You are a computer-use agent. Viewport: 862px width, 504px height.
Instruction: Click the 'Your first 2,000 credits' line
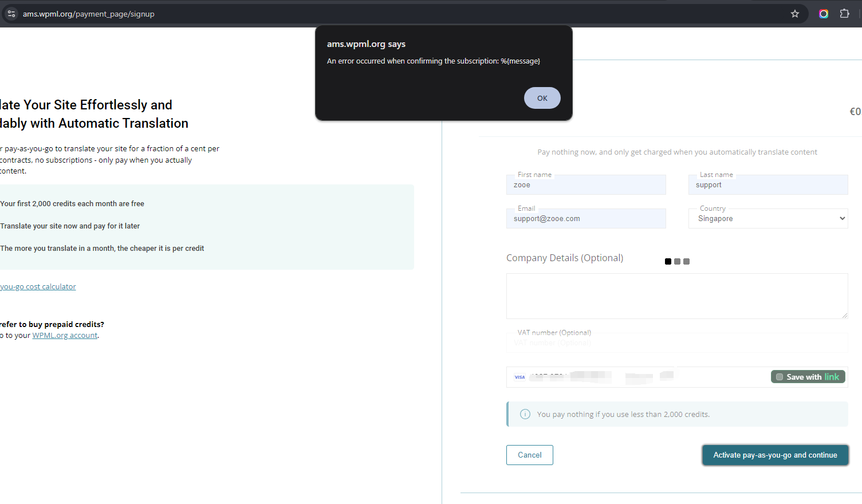point(72,203)
